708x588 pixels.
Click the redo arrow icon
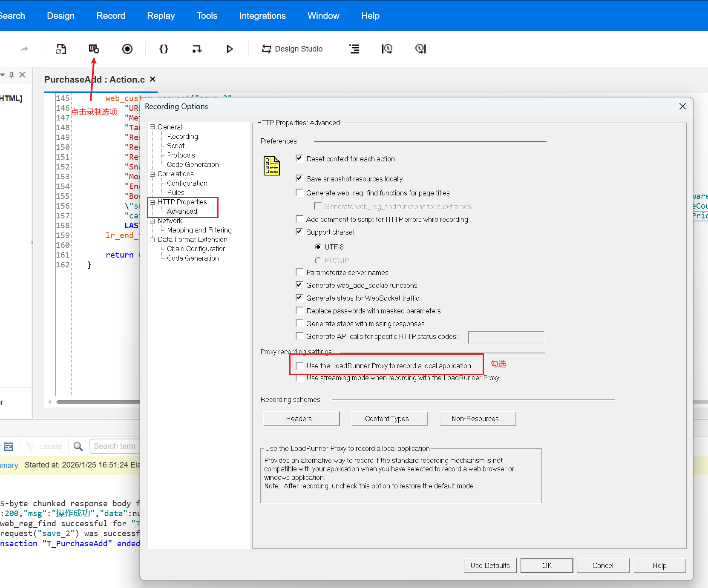click(24, 49)
